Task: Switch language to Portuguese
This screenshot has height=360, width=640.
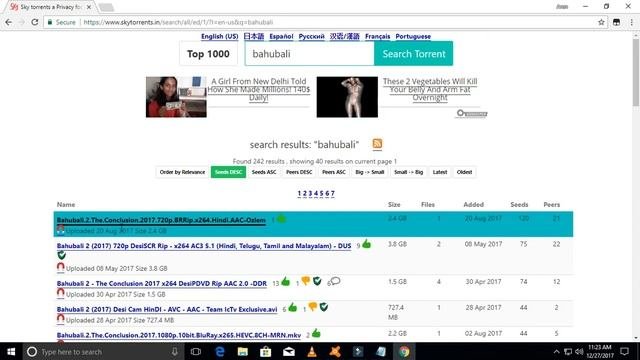Action: tap(413, 36)
